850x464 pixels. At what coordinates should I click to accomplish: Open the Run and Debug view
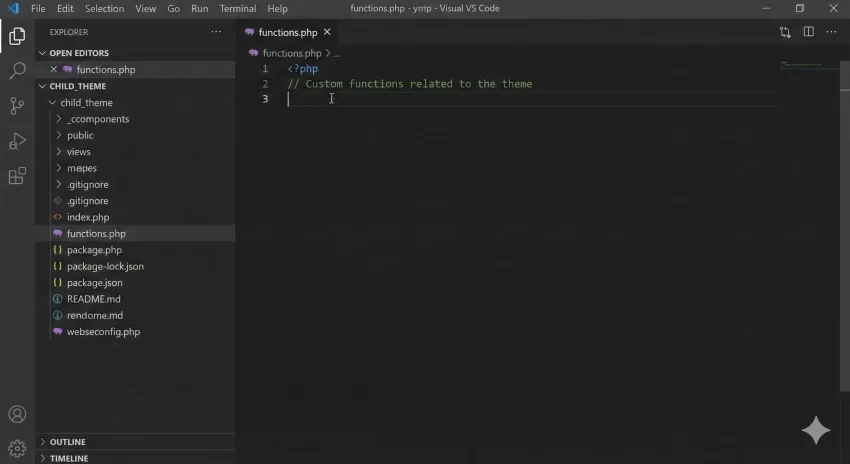[x=17, y=141]
